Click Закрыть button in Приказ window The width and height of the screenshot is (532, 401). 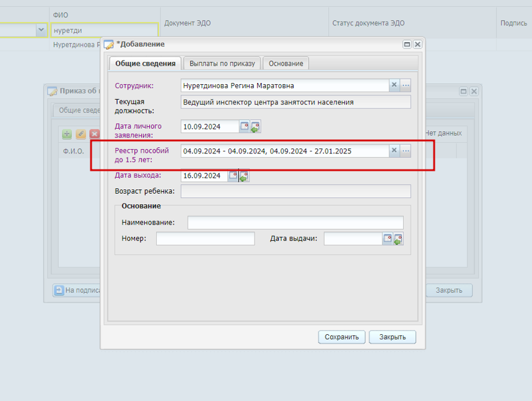pyautogui.click(x=449, y=290)
